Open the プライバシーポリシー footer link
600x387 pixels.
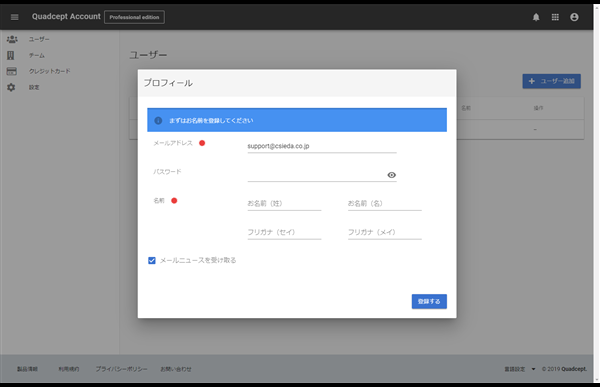tap(121, 369)
